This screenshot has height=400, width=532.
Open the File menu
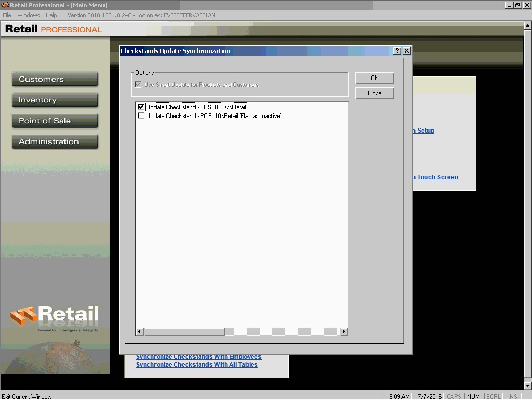[x=7, y=15]
